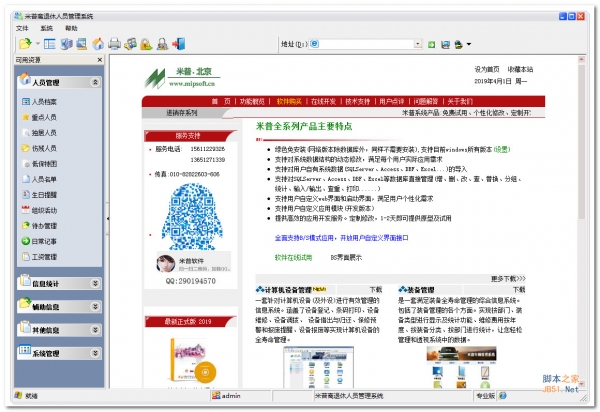Select the 独居人员 sidebar item
The height and width of the screenshot is (412, 600).
[39, 133]
